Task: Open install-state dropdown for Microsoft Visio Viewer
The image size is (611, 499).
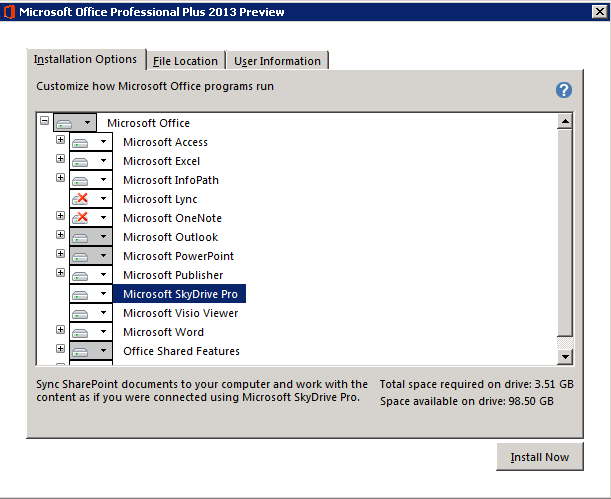Action: (91, 313)
